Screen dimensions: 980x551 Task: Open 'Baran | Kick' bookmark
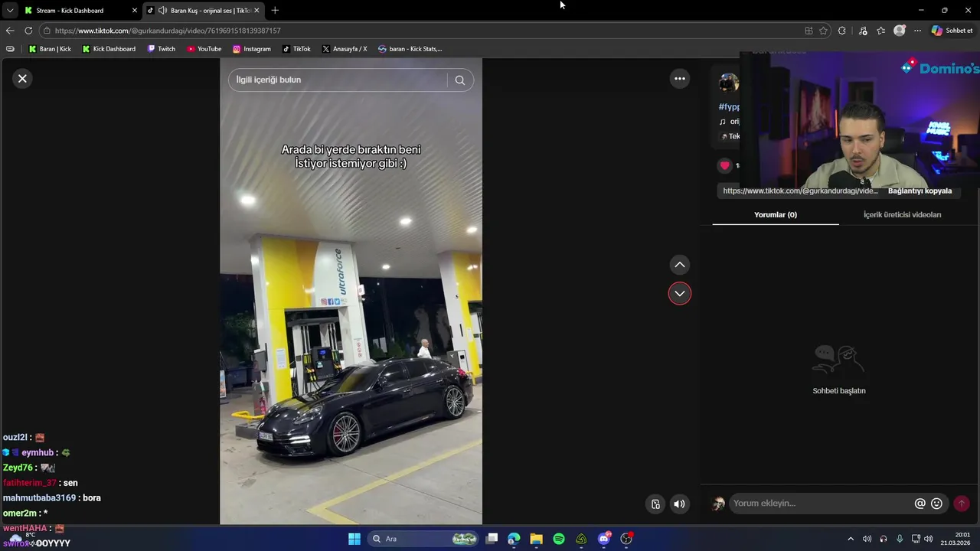pos(50,49)
